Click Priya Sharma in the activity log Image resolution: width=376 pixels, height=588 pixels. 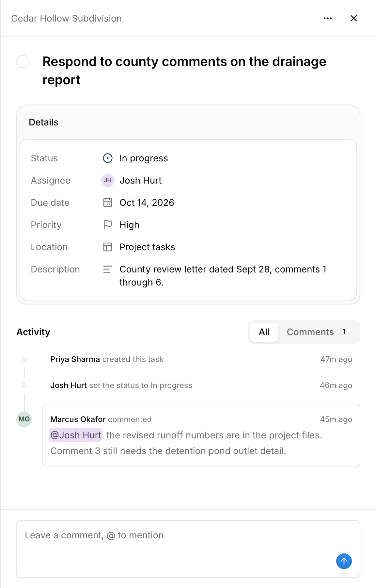tap(75, 359)
